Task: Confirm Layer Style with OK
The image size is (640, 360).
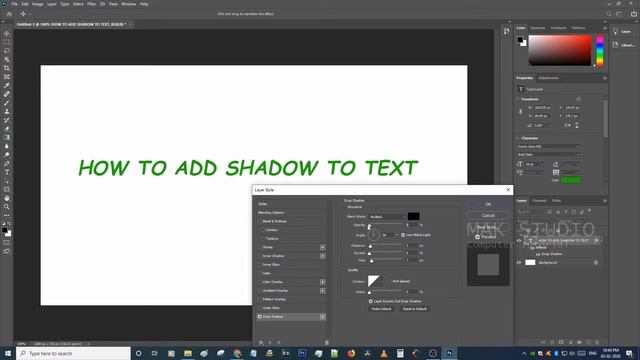Action: [x=488, y=204]
